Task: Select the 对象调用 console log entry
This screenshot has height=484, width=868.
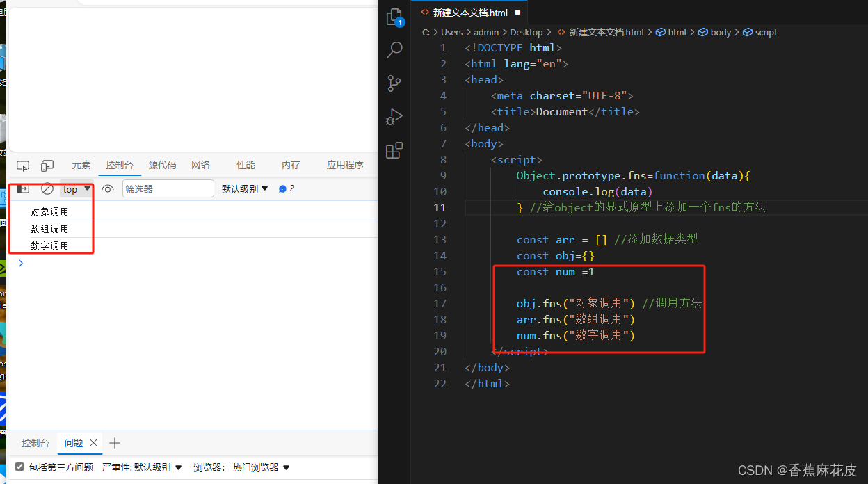Action: [x=50, y=212]
